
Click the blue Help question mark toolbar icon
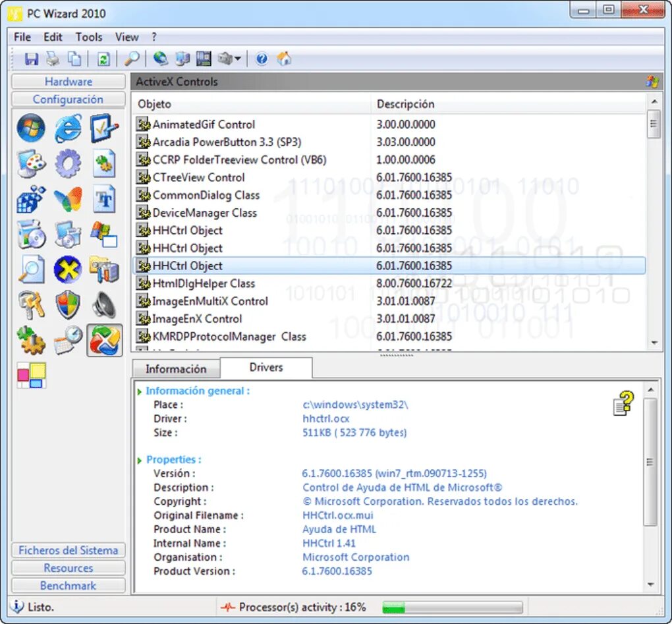click(262, 58)
